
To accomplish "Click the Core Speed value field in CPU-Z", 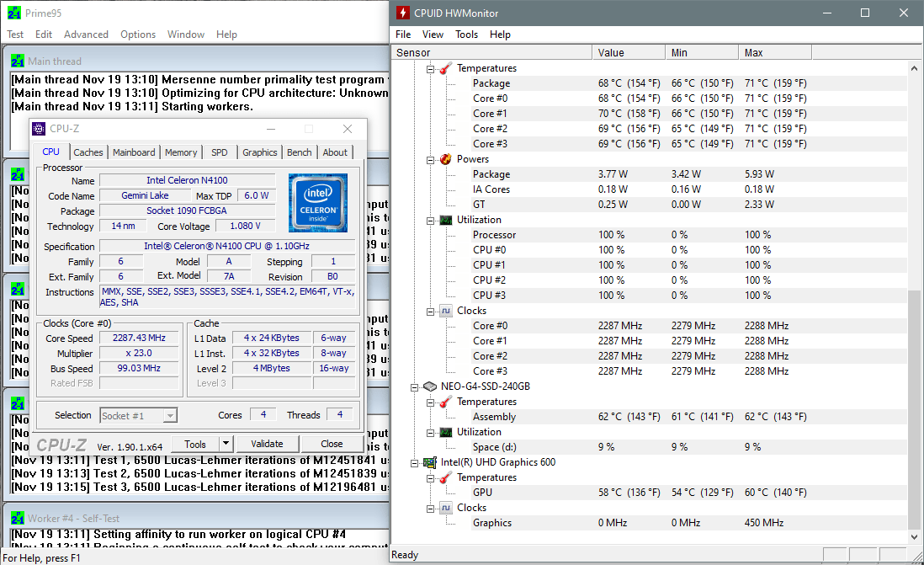I will 139,338.
